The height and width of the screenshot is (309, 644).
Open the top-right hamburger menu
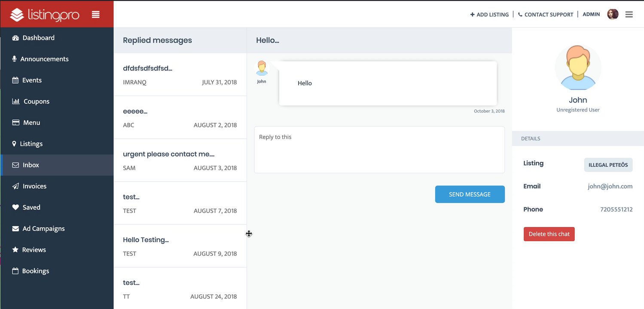[x=629, y=15]
